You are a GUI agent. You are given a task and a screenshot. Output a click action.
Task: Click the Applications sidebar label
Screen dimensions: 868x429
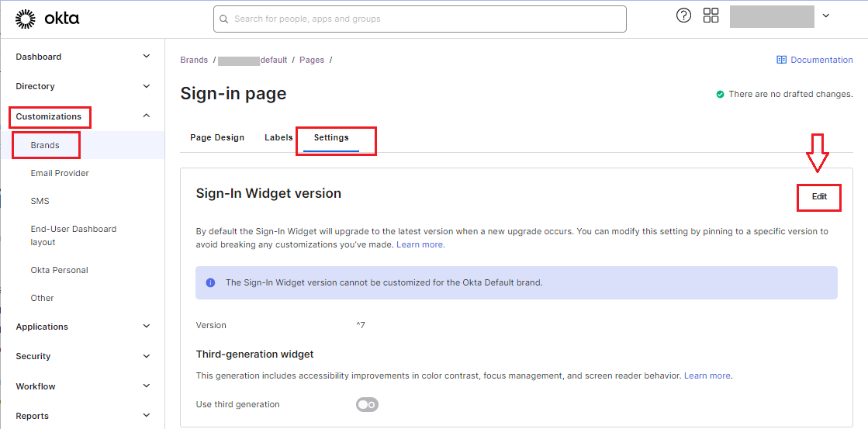click(42, 327)
